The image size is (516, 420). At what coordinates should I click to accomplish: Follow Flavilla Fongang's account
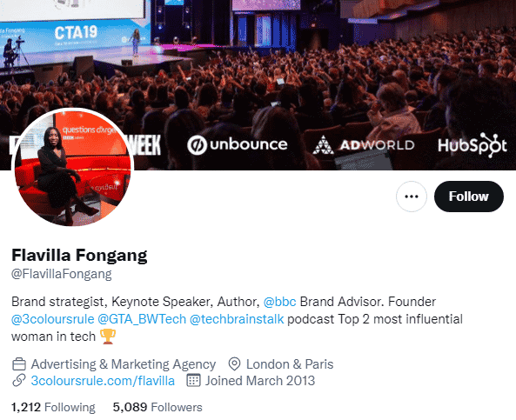pos(469,197)
